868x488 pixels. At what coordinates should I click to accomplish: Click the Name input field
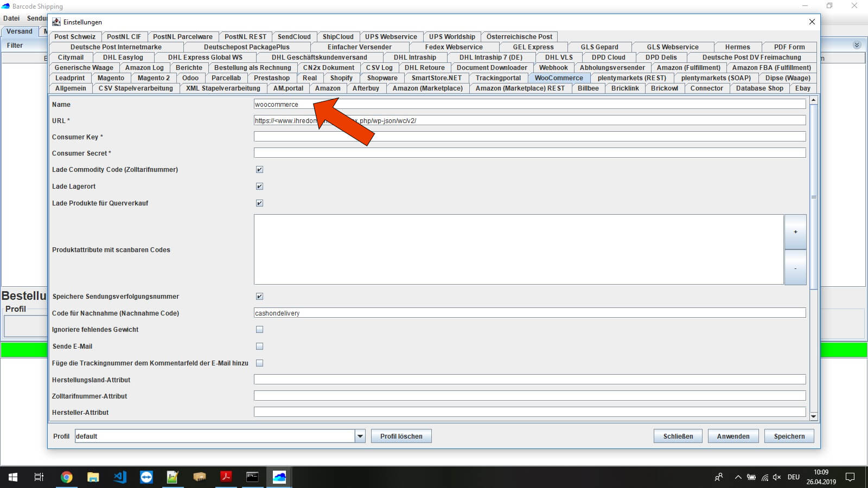tap(529, 104)
